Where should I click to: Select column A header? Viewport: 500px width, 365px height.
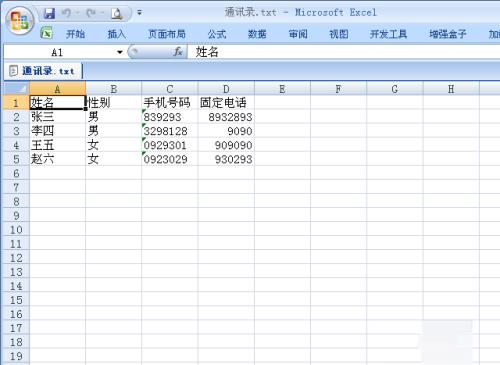pyautogui.click(x=57, y=89)
